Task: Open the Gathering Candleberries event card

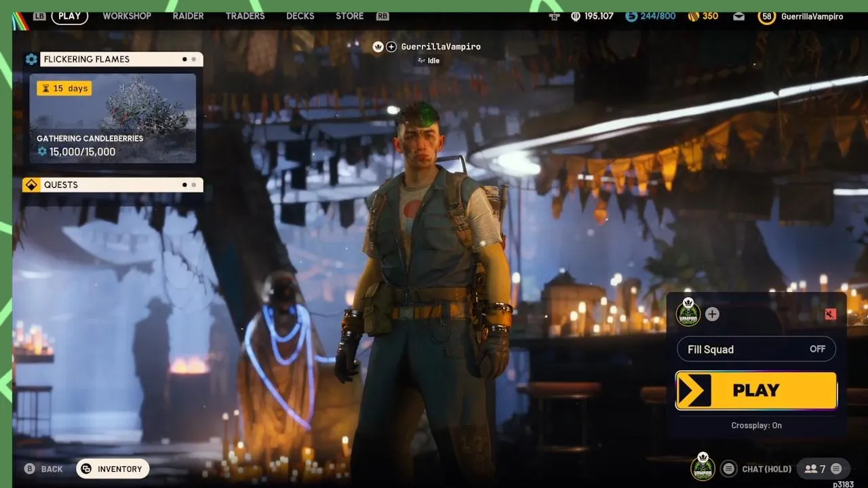Action: [x=113, y=118]
